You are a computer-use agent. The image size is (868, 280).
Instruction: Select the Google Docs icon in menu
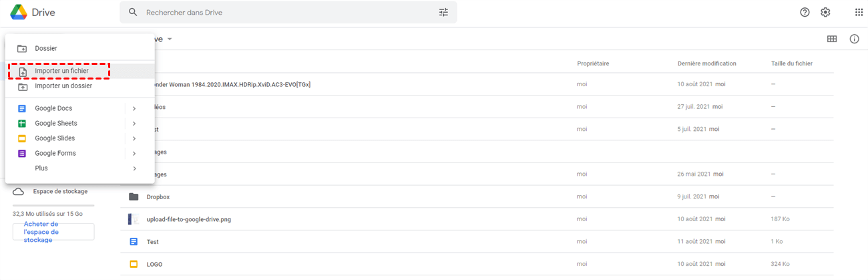coord(22,108)
